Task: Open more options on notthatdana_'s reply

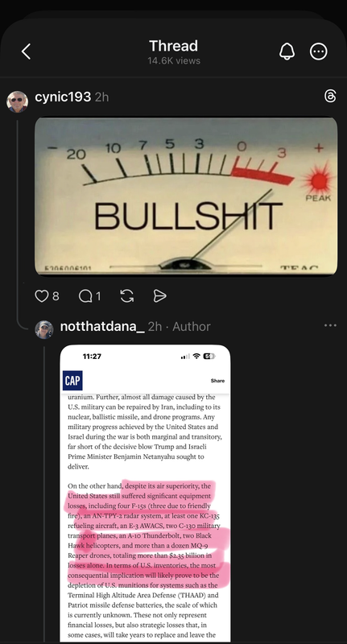Action: pyautogui.click(x=330, y=325)
